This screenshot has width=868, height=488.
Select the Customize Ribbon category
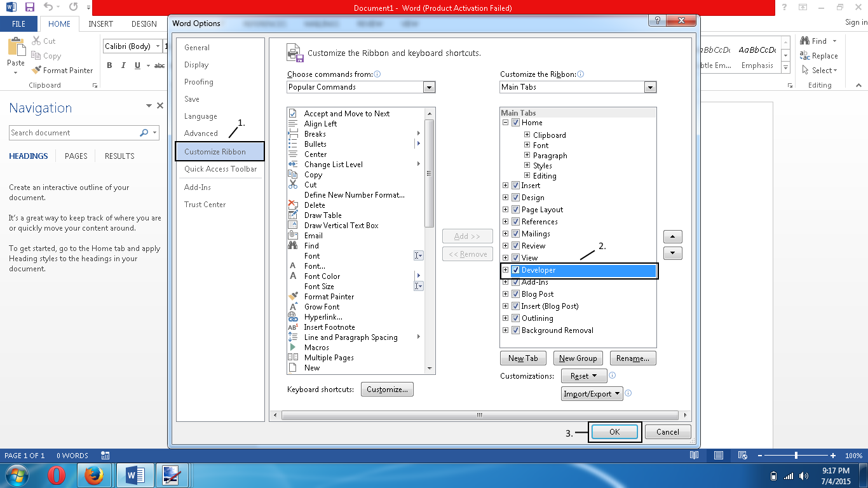tap(220, 152)
